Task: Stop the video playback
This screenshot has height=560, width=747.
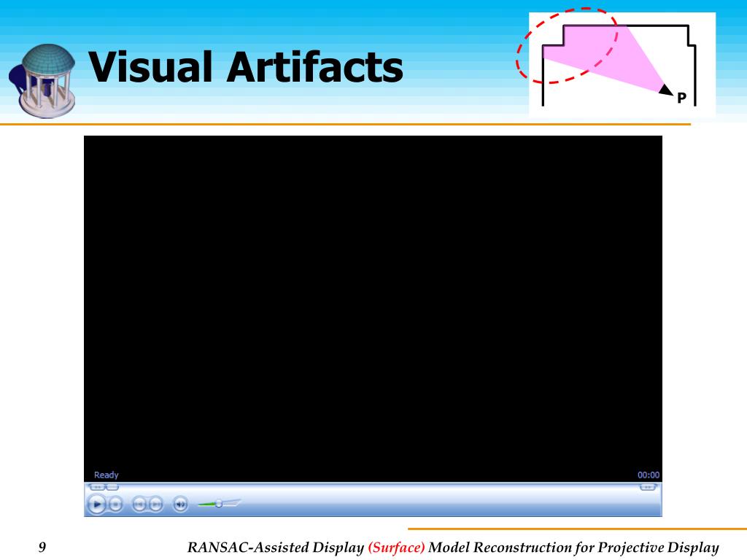Action: pos(115,504)
